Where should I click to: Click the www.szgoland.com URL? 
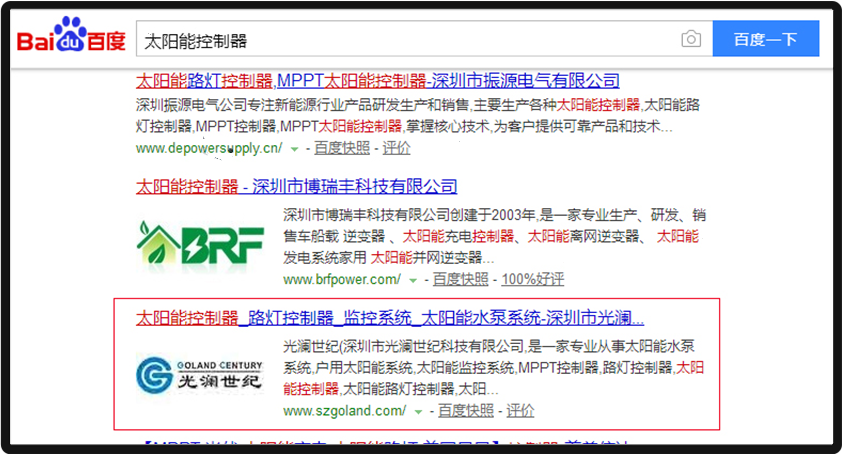tap(344, 411)
